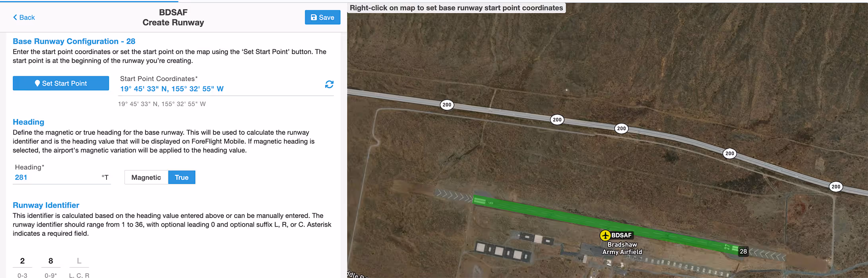Click second runway identifier digit field
Viewport: 868px width, 278px height.
(x=50, y=261)
